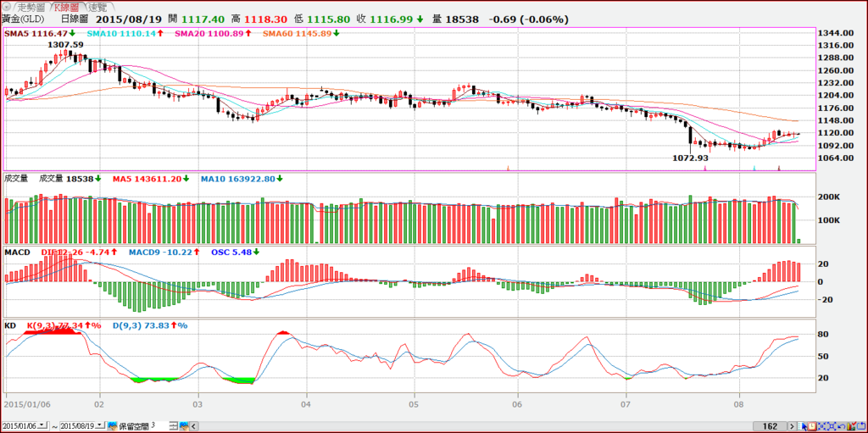Click the zoom-out shrink arrows icon

pos(832,426)
